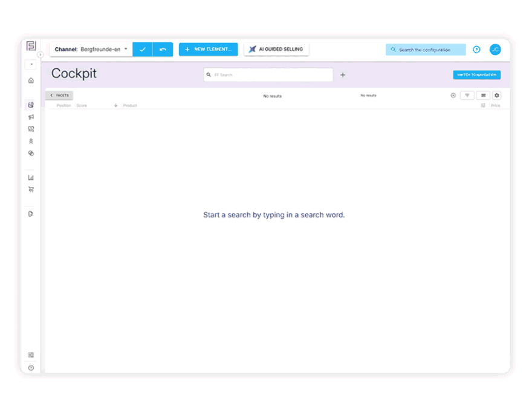This screenshot has height=415, width=532.
Task: Collapse the Facets panel
Action: pyautogui.click(x=59, y=96)
